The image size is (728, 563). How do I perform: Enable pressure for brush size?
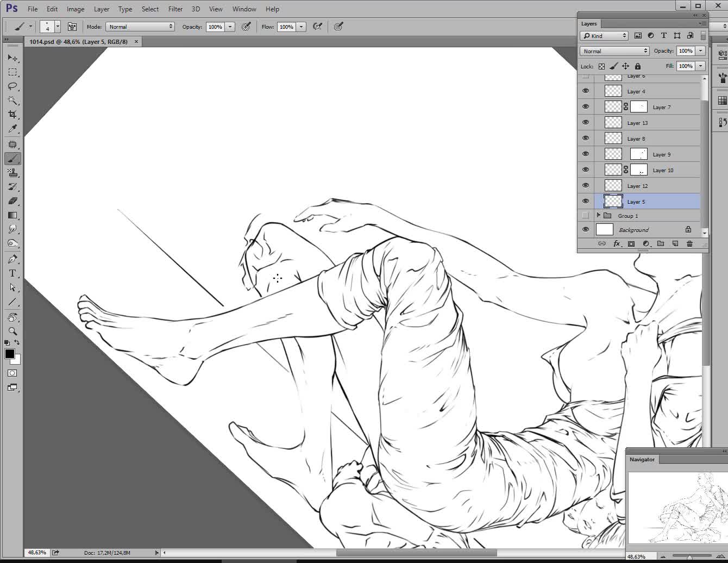338,27
